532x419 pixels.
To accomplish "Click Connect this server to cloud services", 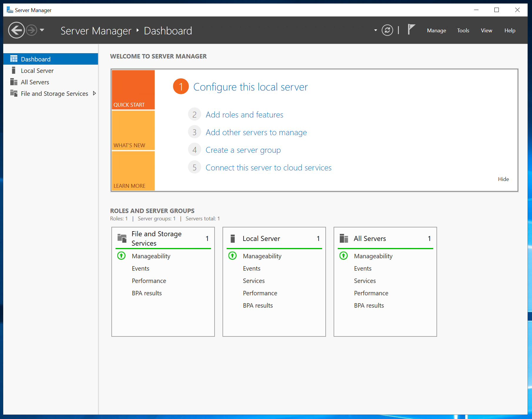I will [268, 167].
